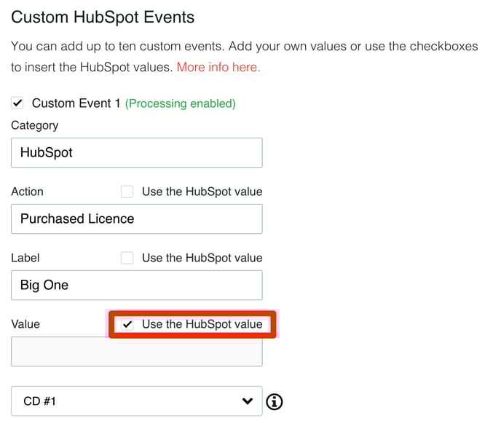
Task: Enable Use the HubSpot value for Action
Action: pyautogui.click(x=127, y=192)
